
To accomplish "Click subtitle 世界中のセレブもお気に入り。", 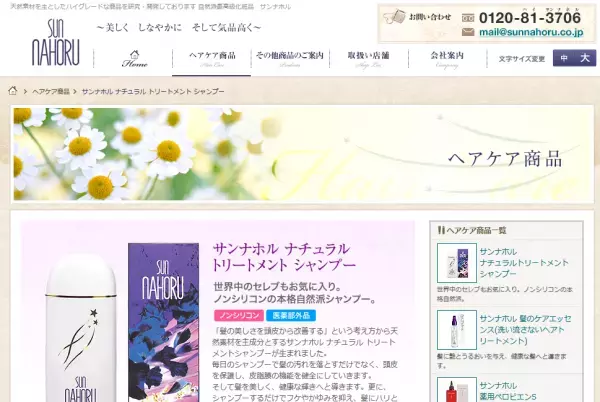I will pos(277,286).
